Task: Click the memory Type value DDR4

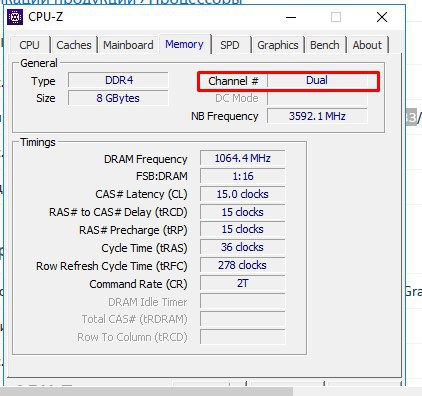Action: (x=118, y=80)
